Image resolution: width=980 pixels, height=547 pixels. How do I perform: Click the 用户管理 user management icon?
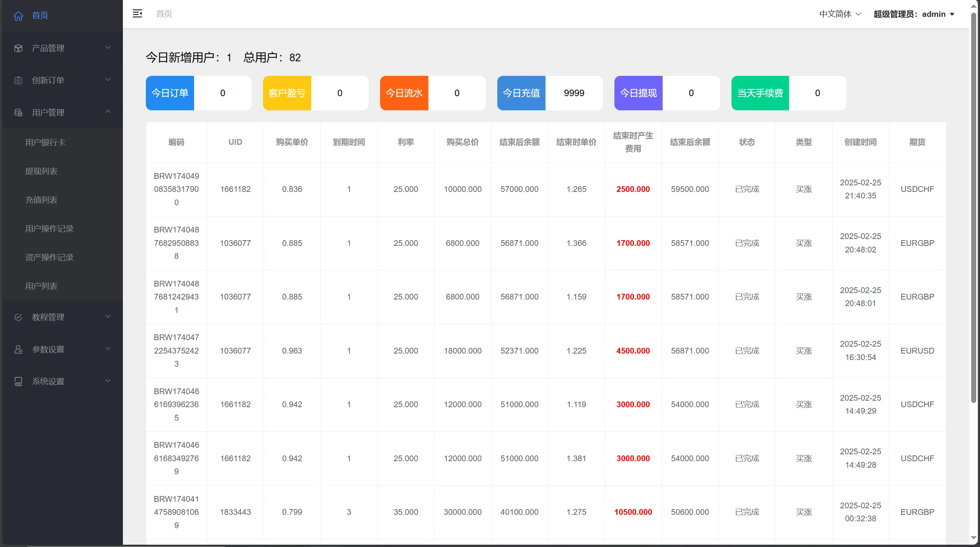(18, 112)
